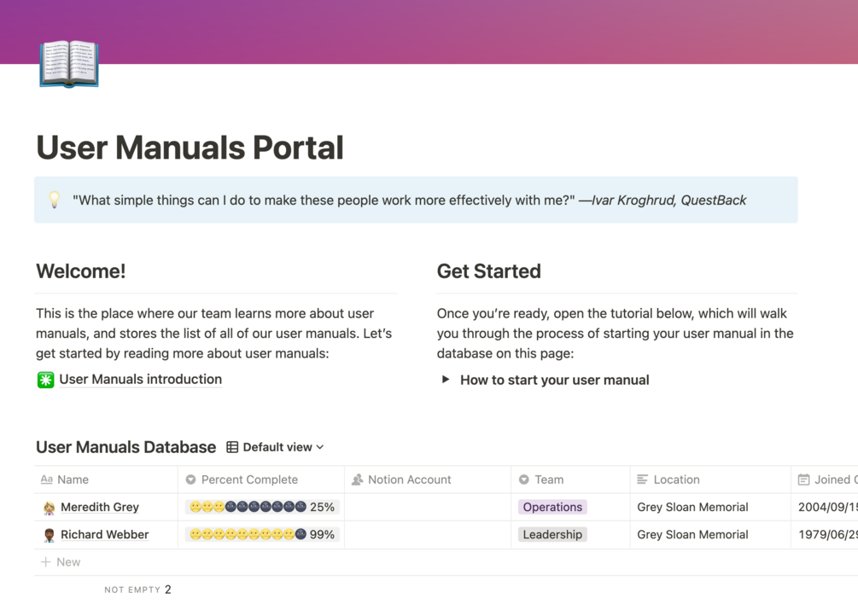Click the open book page icon
Viewport: 858px width, 616px height.
point(69,63)
